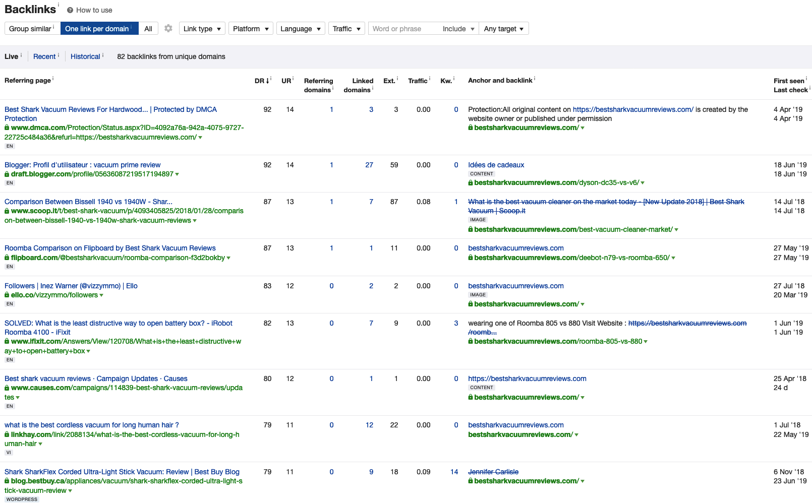The width and height of the screenshot is (812, 504).
Task: Open the backlinks settings gear icon
Action: pyautogui.click(x=168, y=29)
